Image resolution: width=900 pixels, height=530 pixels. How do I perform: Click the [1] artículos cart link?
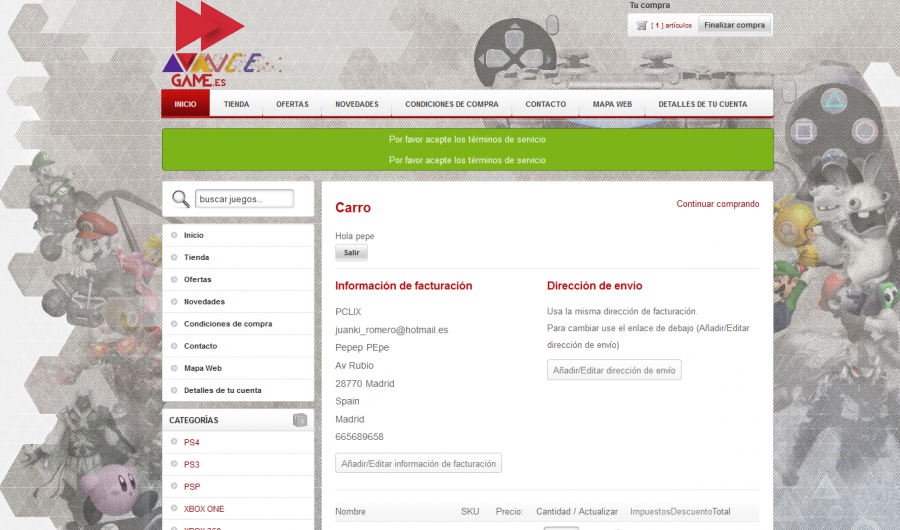[x=671, y=25]
